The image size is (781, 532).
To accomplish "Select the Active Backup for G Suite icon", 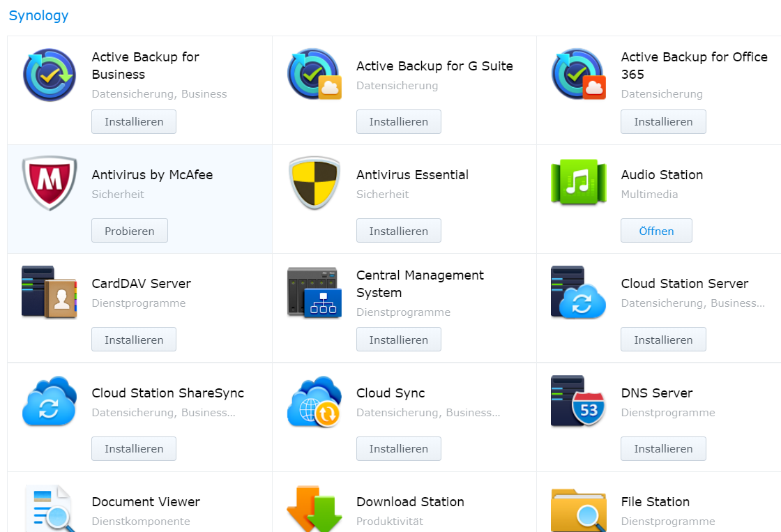I will point(314,74).
